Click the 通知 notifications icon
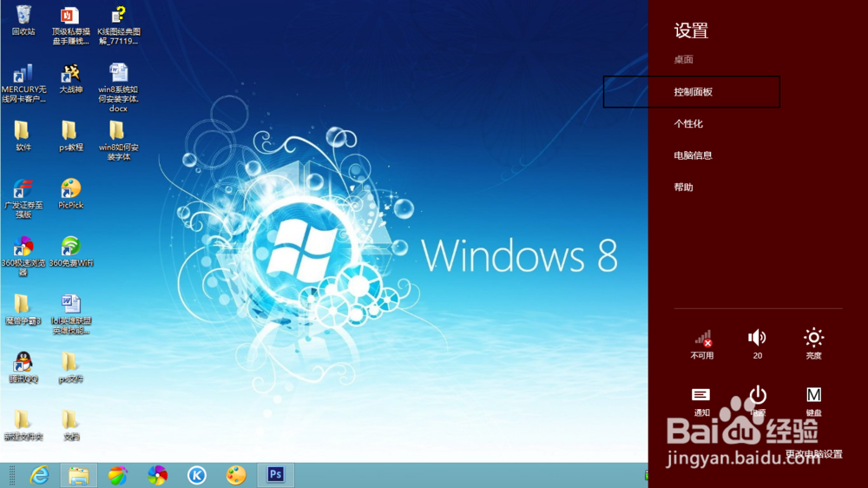This screenshot has width=868, height=488. [x=702, y=401]
